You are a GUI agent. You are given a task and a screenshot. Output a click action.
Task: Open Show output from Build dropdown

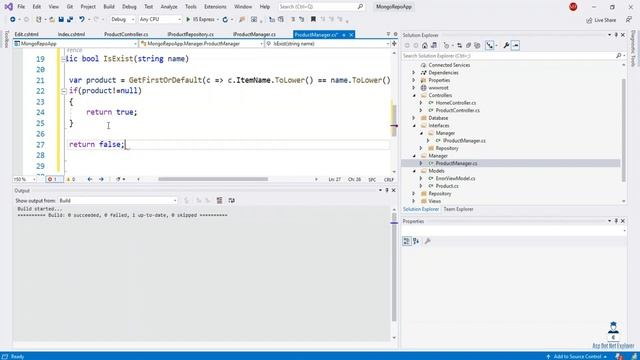click(118, 200)
